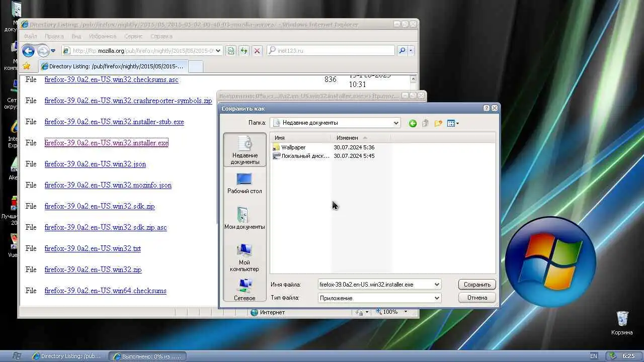This screenshot has width=644, height=362.
Task: Open the crashreporter-symbols.zip link
Action: tap(128, 101)
